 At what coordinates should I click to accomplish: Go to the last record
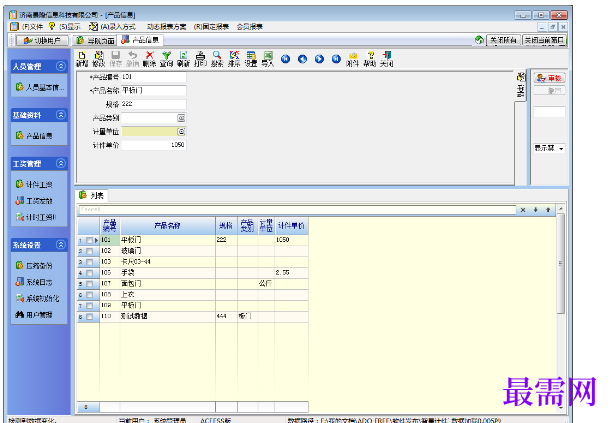click(336, 59)
